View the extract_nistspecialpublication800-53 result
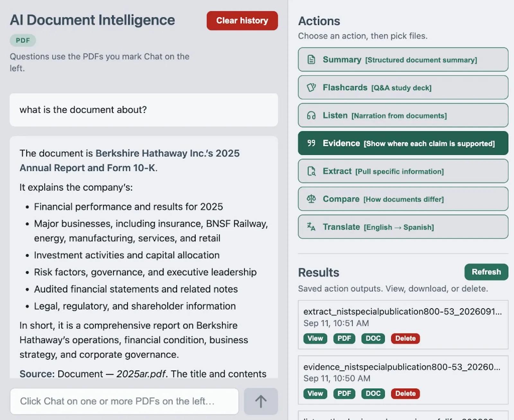 315,338
